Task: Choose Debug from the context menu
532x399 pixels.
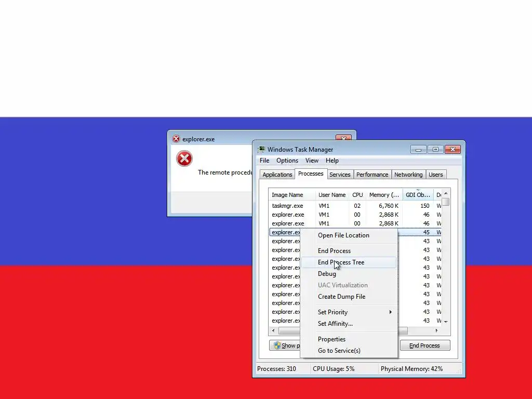Action: 349,274
